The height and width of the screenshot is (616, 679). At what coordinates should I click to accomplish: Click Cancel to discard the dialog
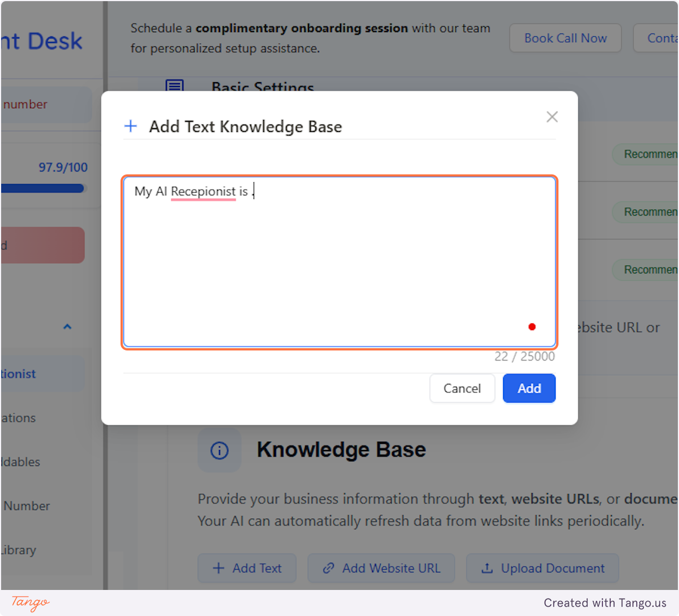(x=462, y=388)
